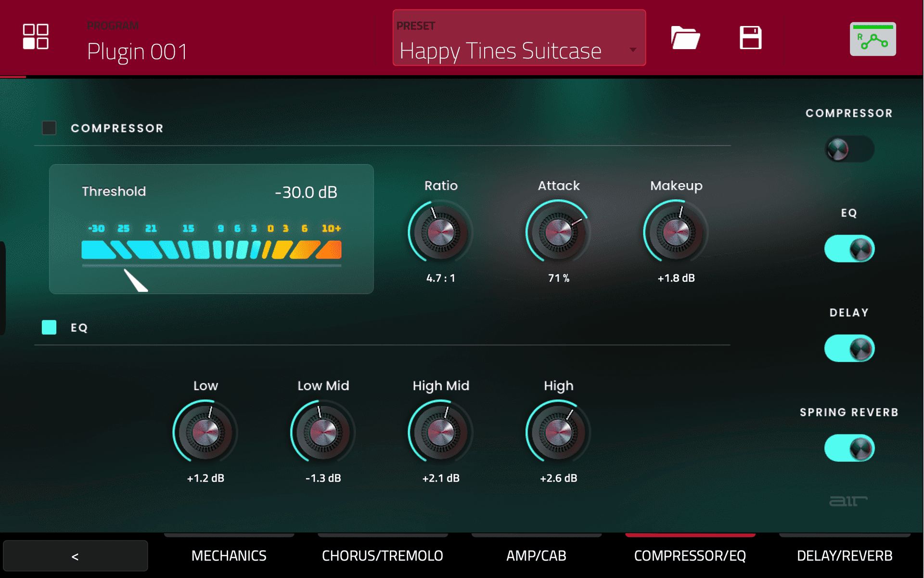Image resolution: width=924 pixels, height=578 pixels.
Task: Click the save preset floppy icon
Action: (x=750, y=38)
